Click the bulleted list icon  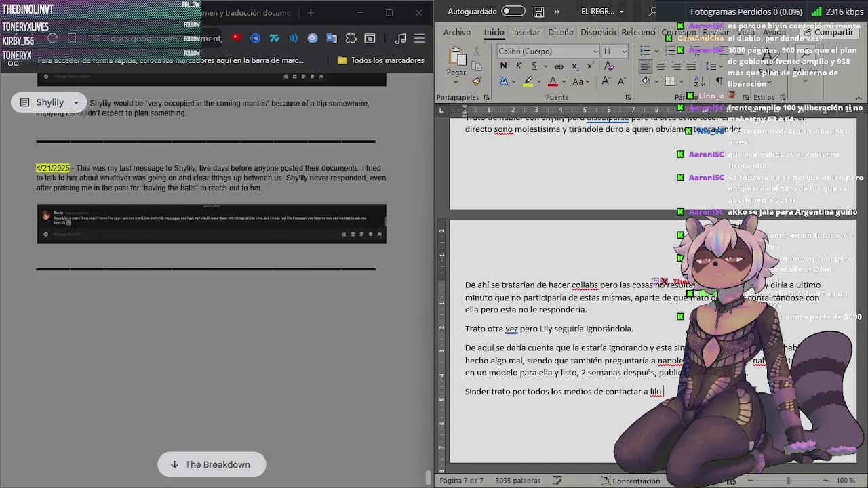tap(645, 51)
